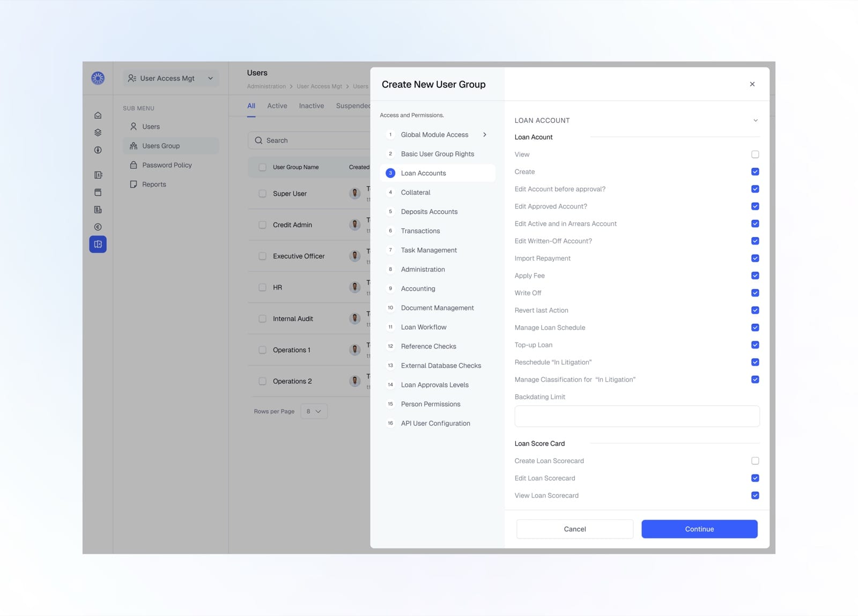858x616 pixels.
Task: Select the highlighted blue panel icon in the sidebar
Action: (98, 244)
